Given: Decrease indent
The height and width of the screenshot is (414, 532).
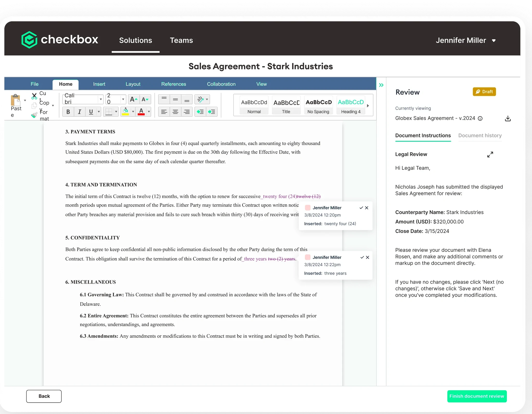Looking at the screenshot, I should (x=200, y=112).
